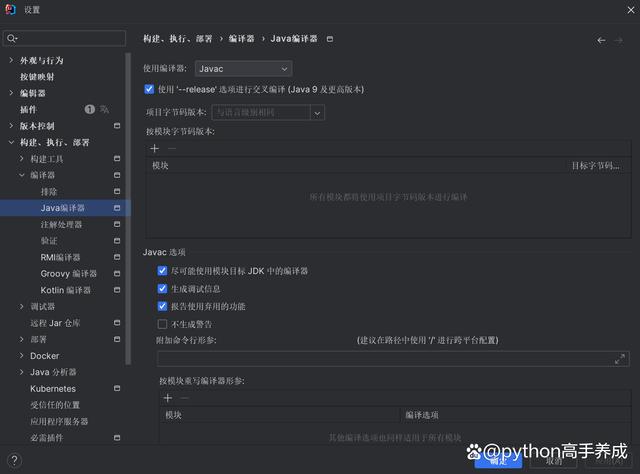Click 编译器 breadcrumb link
This screenshot has height=474, width=640.
pyautogui.click(x=241, y=39)
